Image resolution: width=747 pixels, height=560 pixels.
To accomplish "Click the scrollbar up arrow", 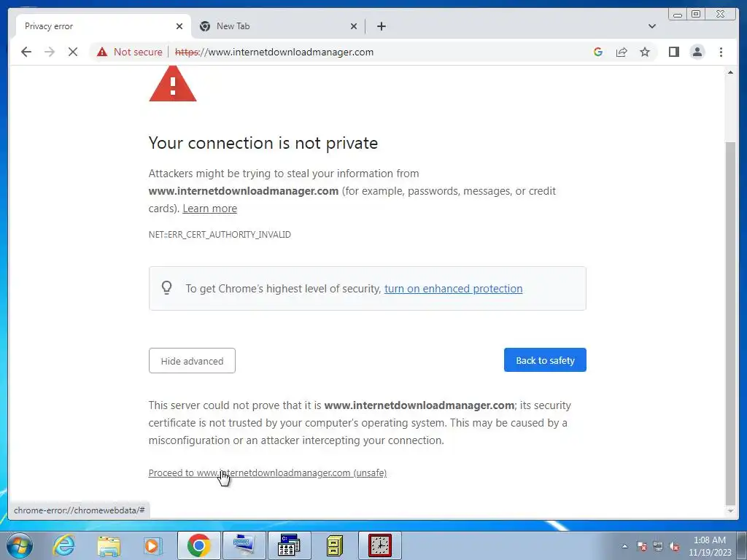I will [x=730, y=72].
